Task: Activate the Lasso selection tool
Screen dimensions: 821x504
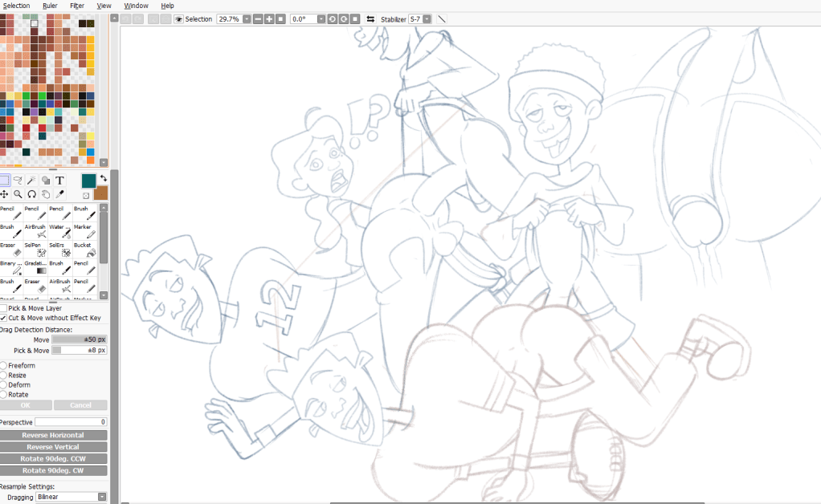Action: pos(17,181)
